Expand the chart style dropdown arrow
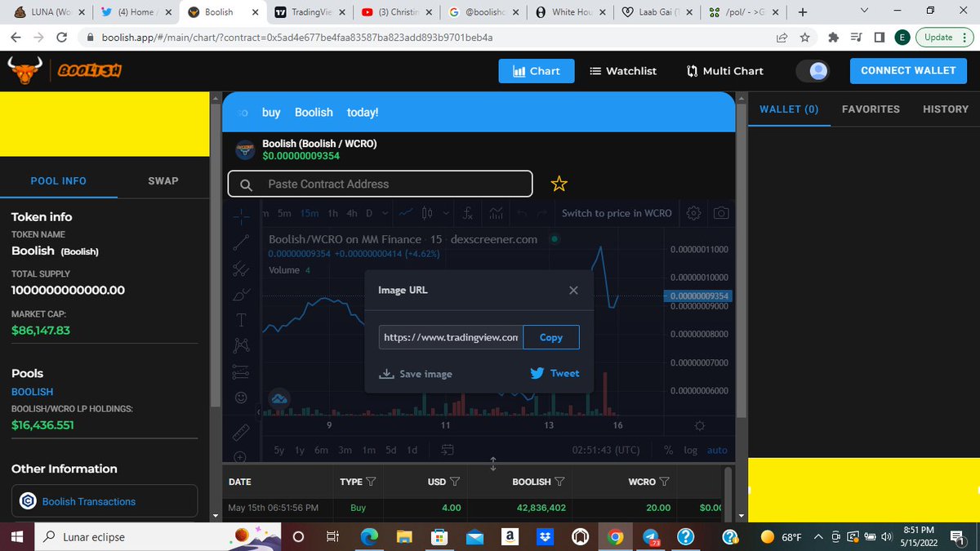Image resolution: width=980 pixels, height=551 pixels. click(x=446, y=213)
